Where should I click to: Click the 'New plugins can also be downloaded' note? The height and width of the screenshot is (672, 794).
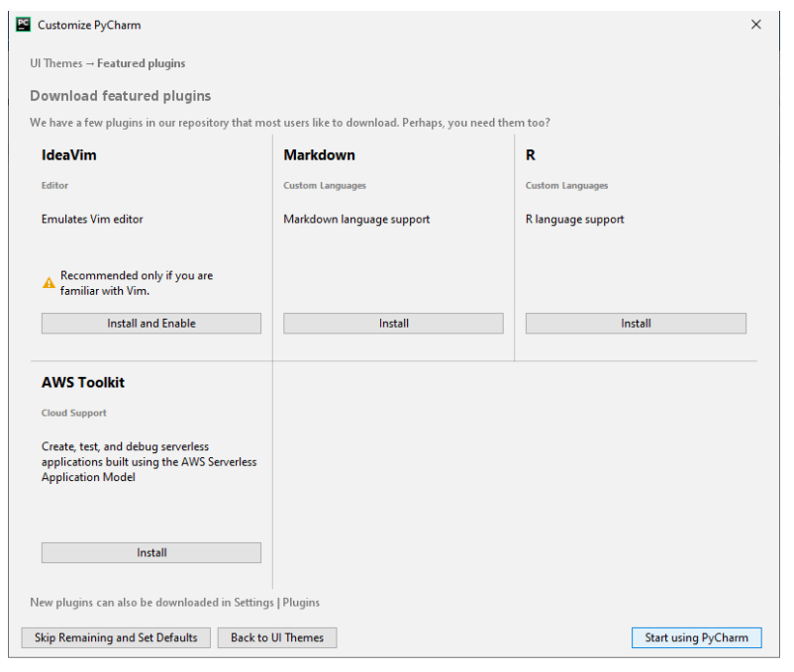coord(174,602)
